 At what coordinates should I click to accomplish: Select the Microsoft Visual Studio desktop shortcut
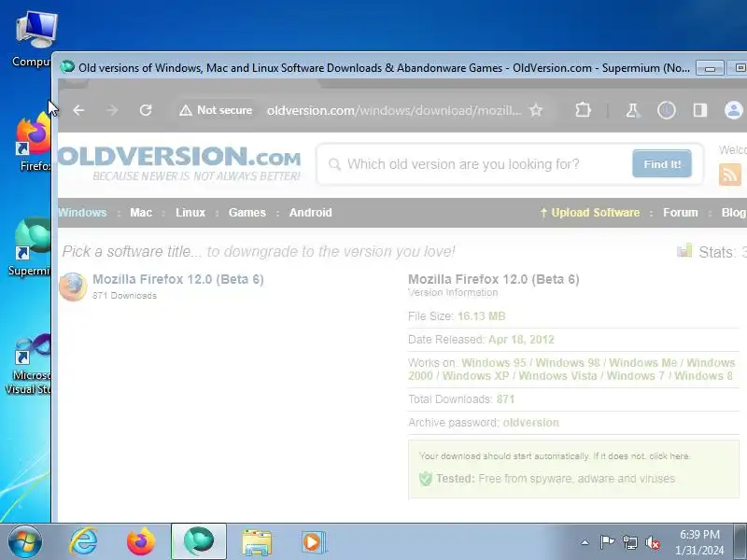(29, 364)
